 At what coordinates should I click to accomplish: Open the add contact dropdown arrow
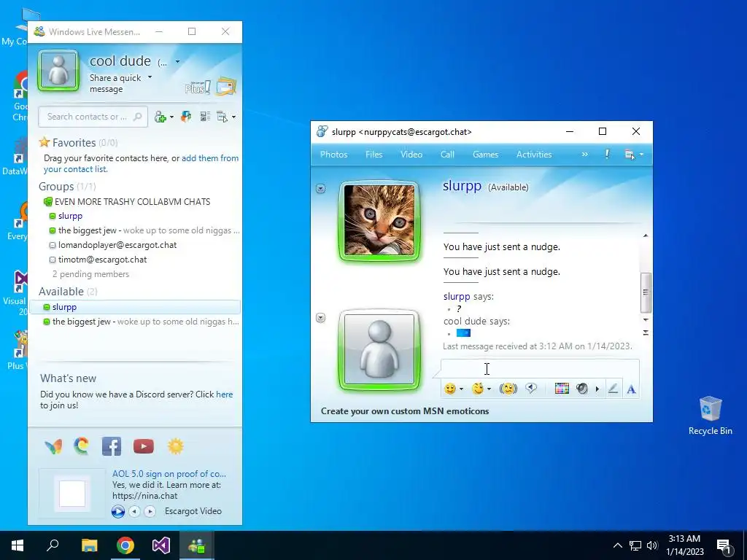[x=171, y=117]
